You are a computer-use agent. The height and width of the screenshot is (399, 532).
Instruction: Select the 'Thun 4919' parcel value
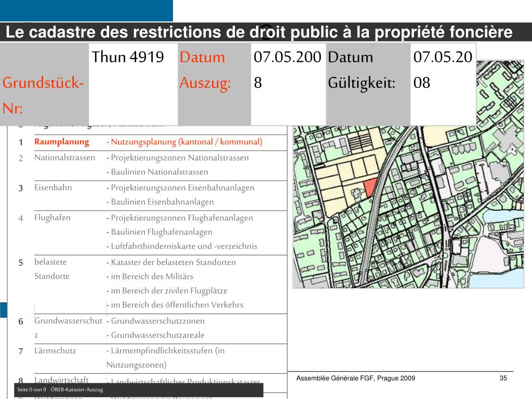128,57
